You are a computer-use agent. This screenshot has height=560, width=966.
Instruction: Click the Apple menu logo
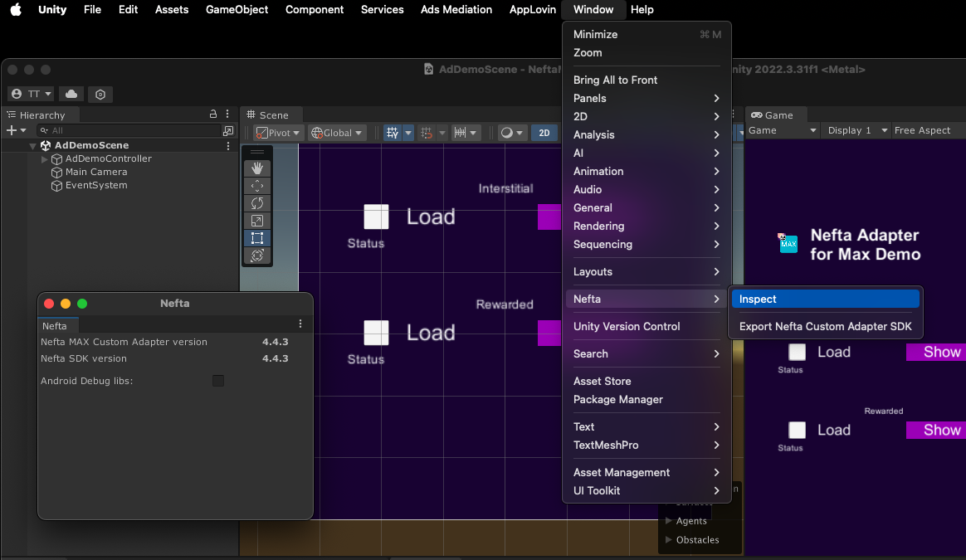click(x=16, y=9)
